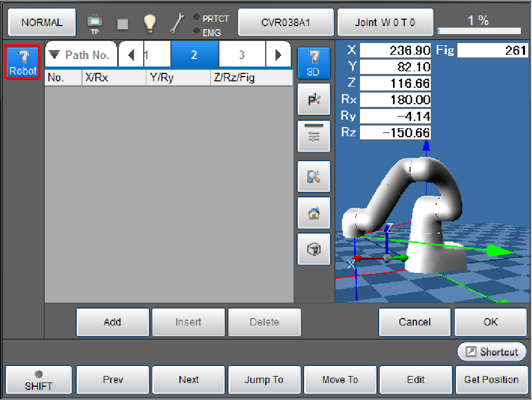This screenshot has height=400, width=532.
Task: Click the 3D cube view icon
Action: coord(314,249)
